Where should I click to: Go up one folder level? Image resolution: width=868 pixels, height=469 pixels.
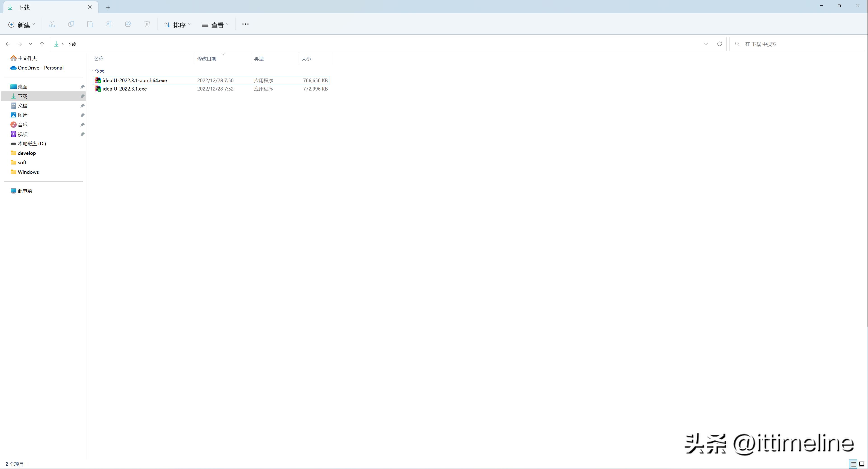point(42,44)
